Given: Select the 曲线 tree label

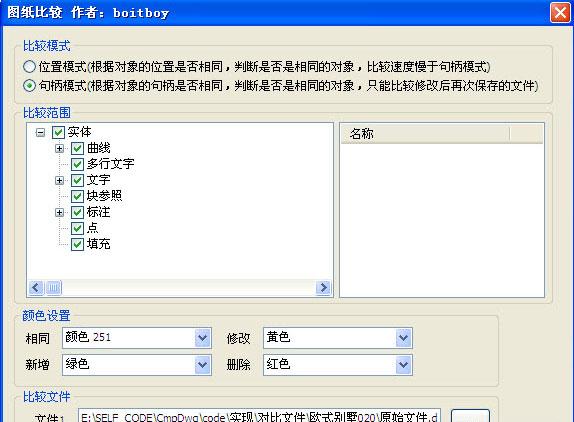Looking at the screenshot, I should 98,148.
